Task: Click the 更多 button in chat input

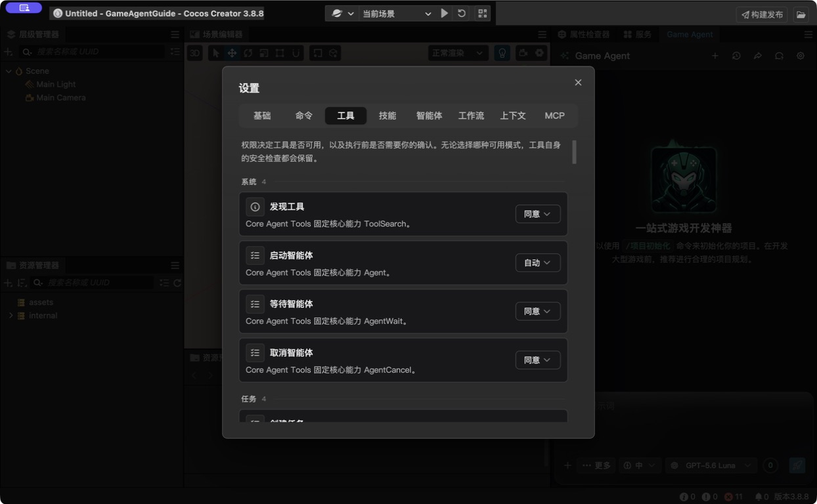Action: point(596,465)
